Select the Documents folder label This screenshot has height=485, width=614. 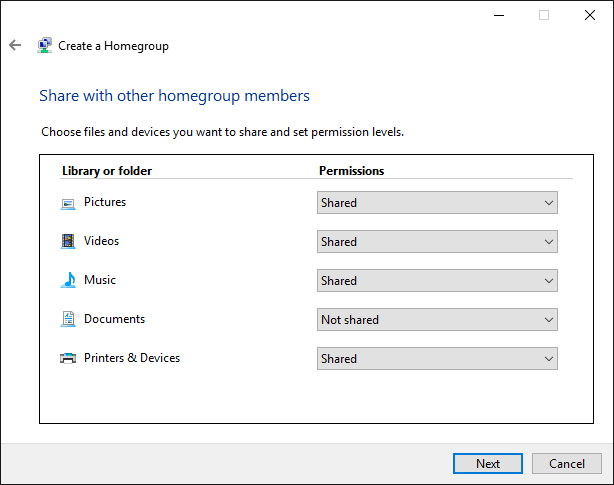114,319
